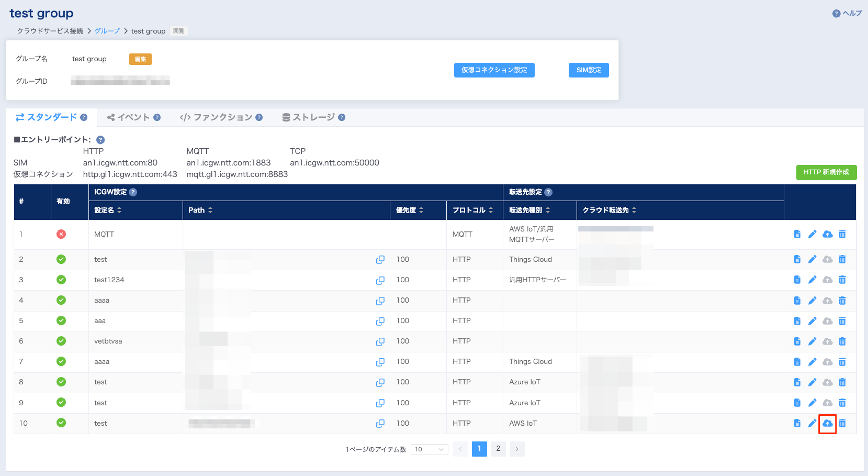Go to page 2 of the table
Viewport: 868px width, 476px height.
[x=498, y=449]
